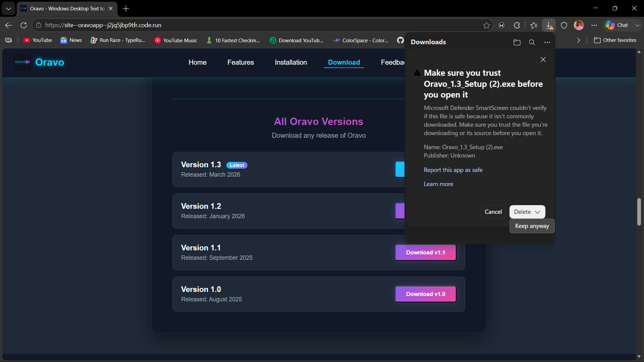Click the page vertical scrollbar thumb
644x362 pixels.
click(639, 212)
